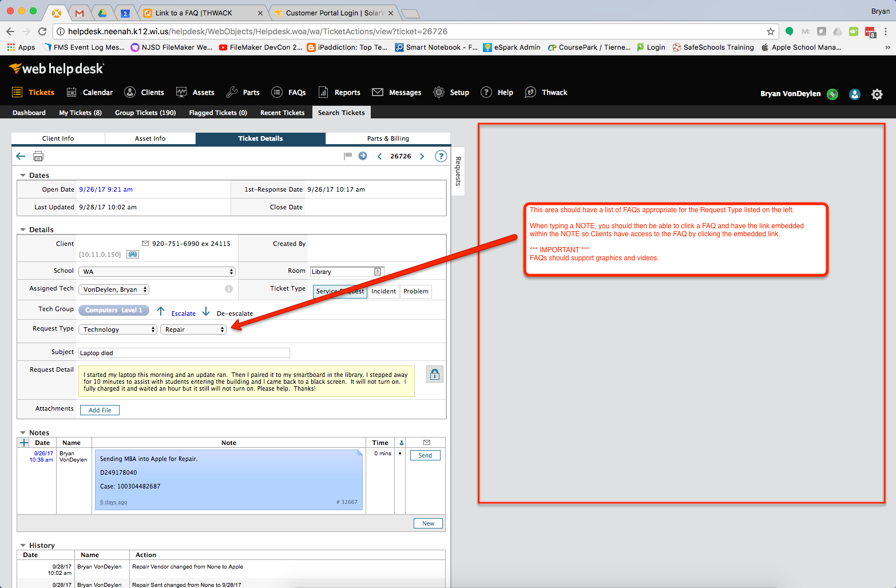The height and width of the screenshot is (588, 896).
Task: Collapse the Details section
Action: pyautogui.click(x=23, y=230)
